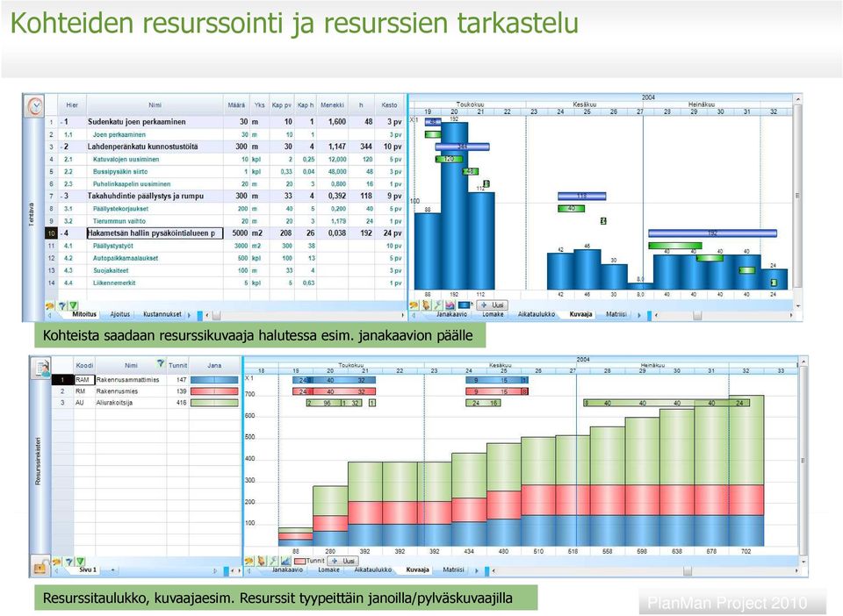Viewport: 843px width, 616px height.
Task: Click the blue Jana bar for Rakennusammattimies
Action: pos(214,380)
